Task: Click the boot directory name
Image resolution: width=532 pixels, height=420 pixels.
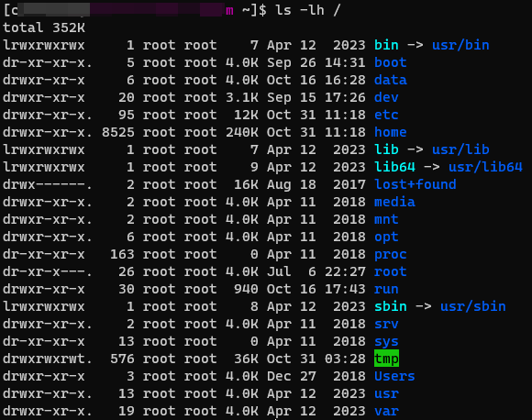Action: (x=390, y=62)
